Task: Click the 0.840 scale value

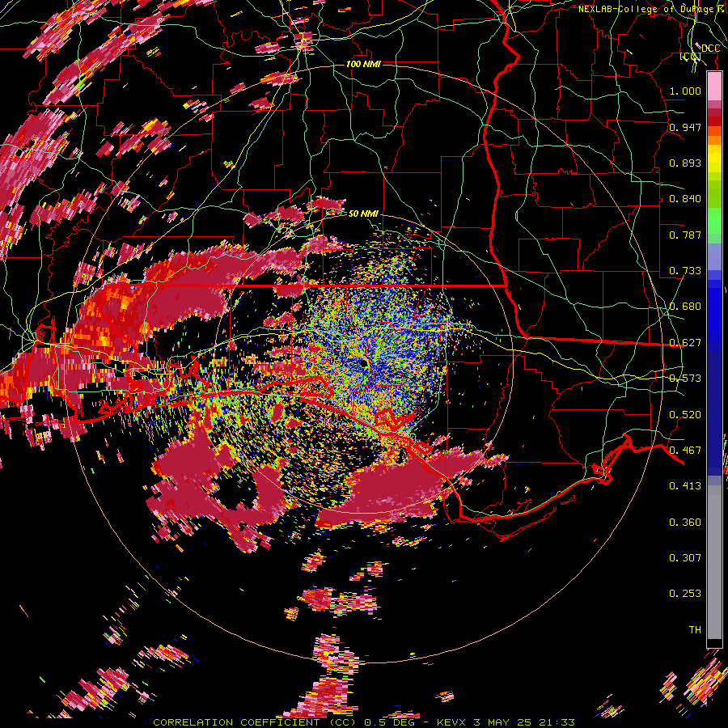Action: (x=685, y=199)
